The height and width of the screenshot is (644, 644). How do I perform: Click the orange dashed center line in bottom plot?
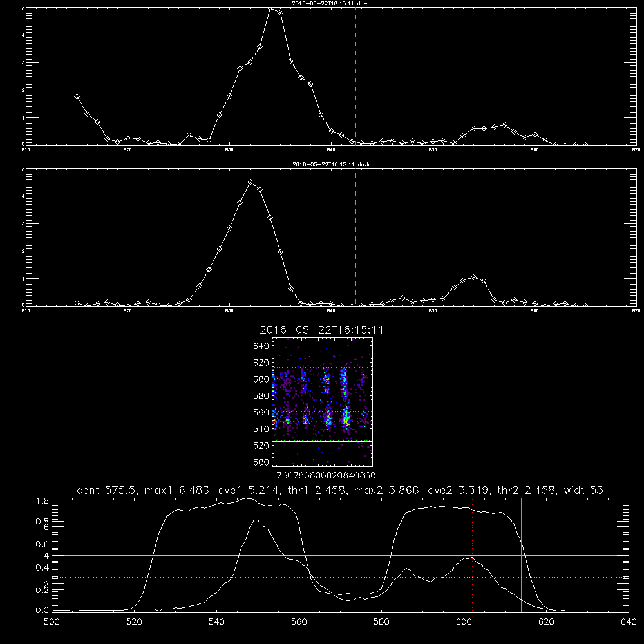click(363, 554)
